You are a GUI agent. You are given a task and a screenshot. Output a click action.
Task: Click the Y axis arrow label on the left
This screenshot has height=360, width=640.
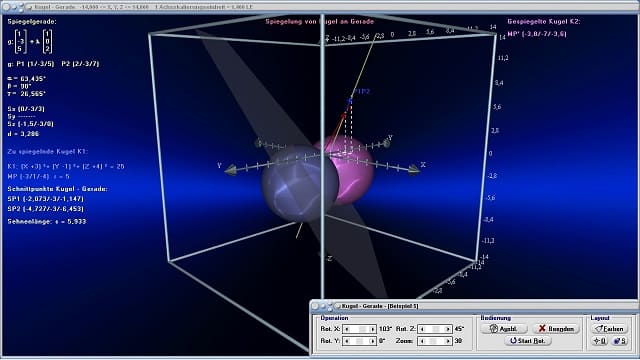[x=219, y=165]
